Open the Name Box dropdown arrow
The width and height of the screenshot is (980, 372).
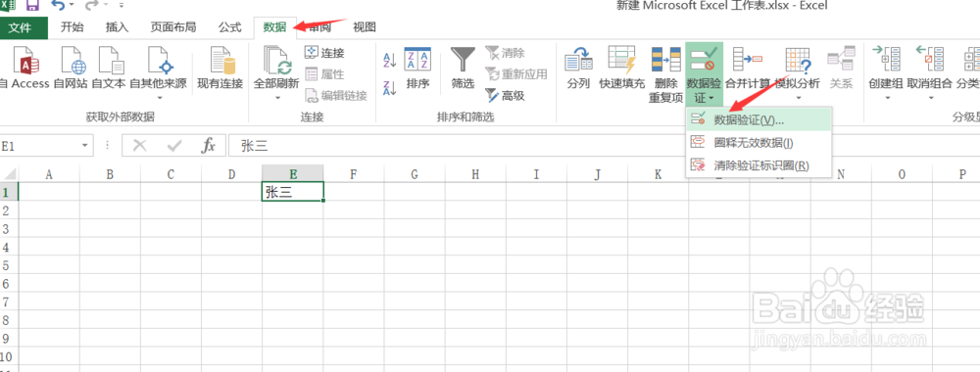(85, 146)
